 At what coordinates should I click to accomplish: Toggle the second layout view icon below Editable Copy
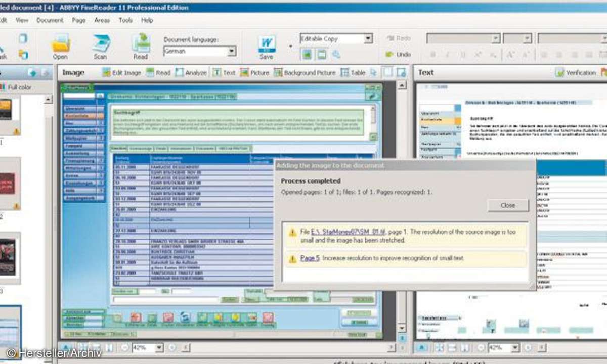tap(321, 54)
